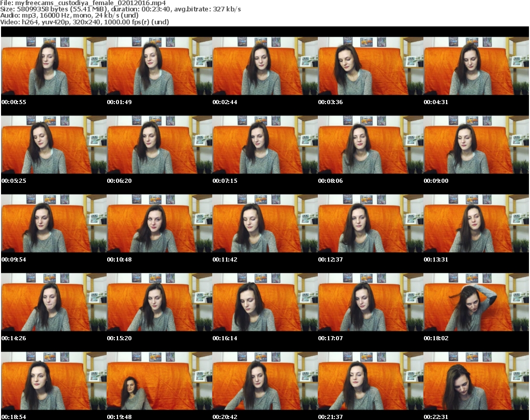Choose the thumbnail frame at 00:11:42
The height and width of the screenshot is (420, 530).
[264, 224]
